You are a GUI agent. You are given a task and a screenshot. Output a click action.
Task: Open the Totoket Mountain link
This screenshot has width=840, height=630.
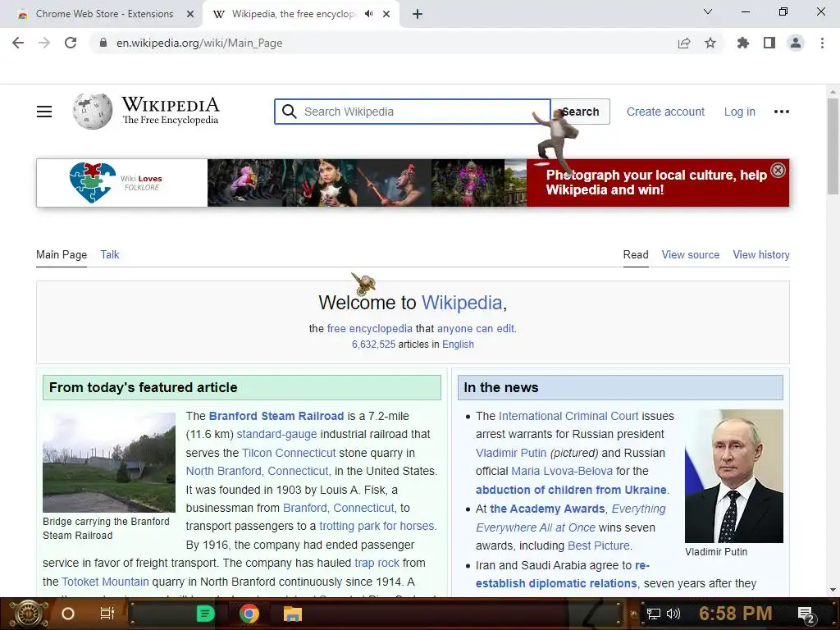coord(105,582)
